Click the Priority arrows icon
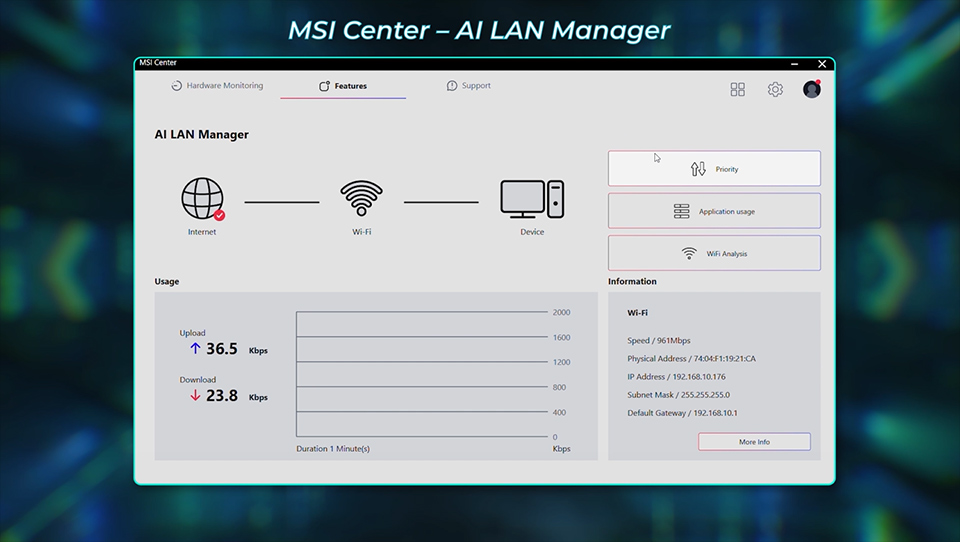960x542 pixels. [x=698, y=169]
